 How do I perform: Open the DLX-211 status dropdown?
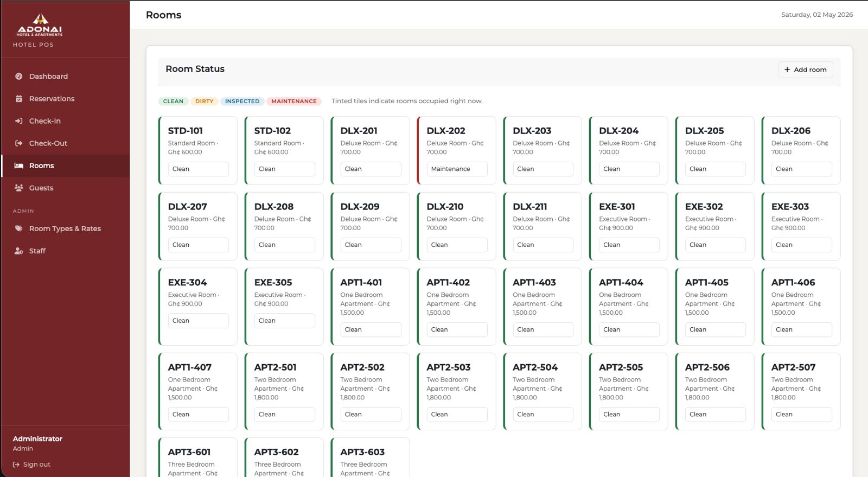pyautogui.click(x=543, y=245)
